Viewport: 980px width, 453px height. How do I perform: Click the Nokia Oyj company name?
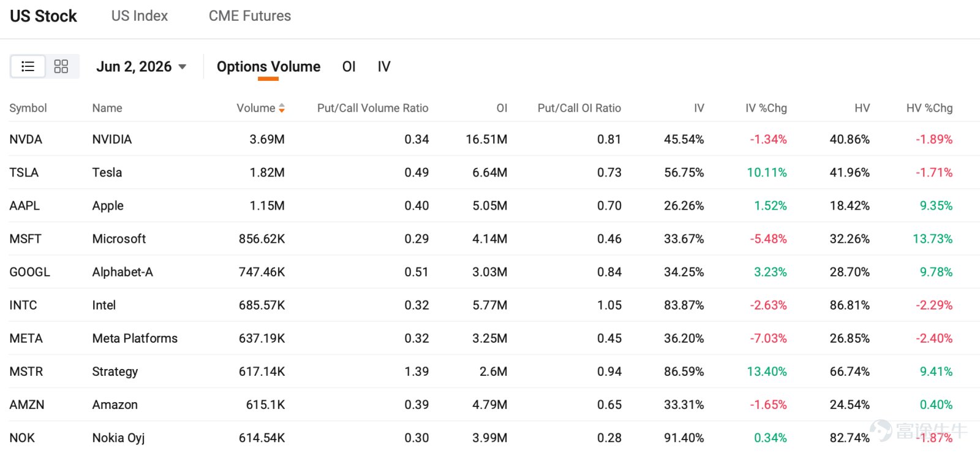click(119, 438)
